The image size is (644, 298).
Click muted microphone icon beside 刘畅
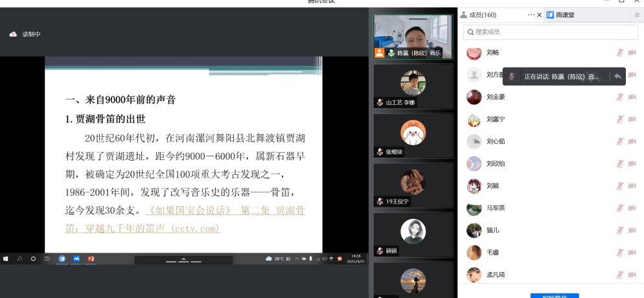[620, 52]
